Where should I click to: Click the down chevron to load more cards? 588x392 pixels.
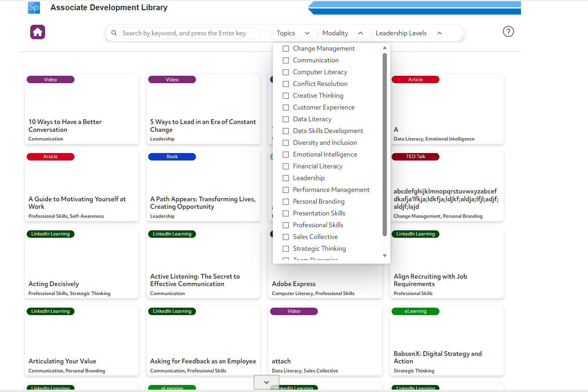(267, 382)
